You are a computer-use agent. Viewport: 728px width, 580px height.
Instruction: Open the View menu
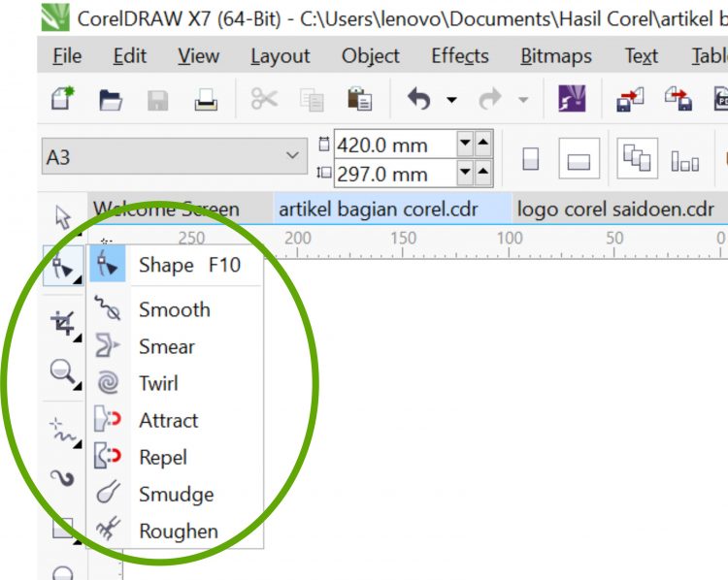198,55
